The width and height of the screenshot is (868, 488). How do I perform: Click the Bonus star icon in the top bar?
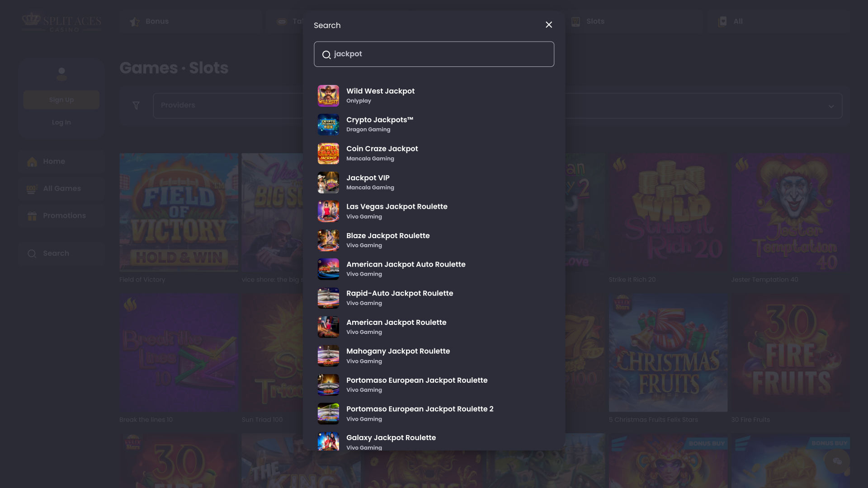[x=135, y=21]
